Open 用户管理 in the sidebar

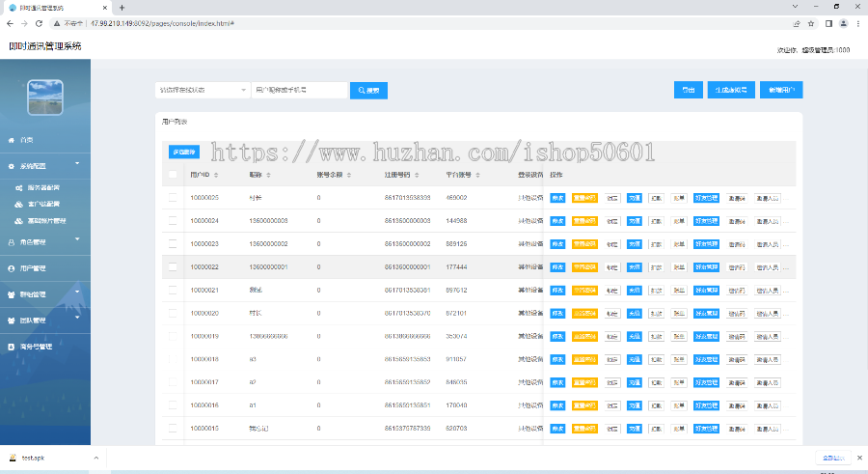click(33, 268)
